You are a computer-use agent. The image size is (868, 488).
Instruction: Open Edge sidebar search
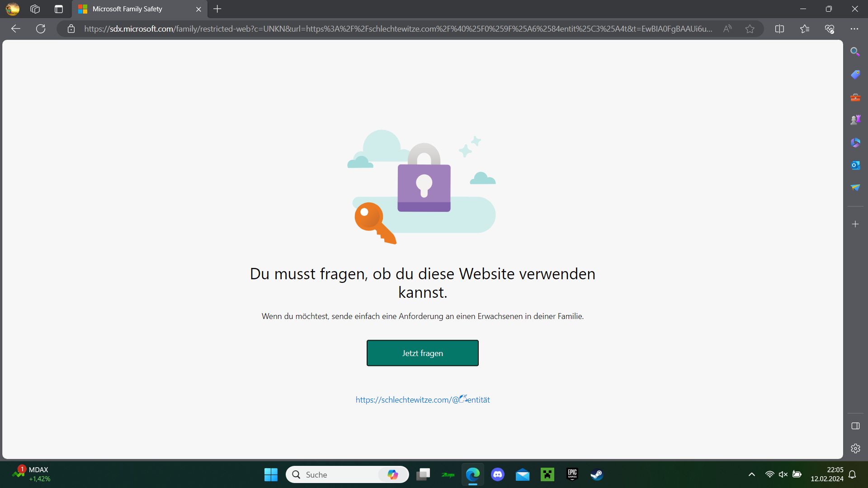point(855,52)
